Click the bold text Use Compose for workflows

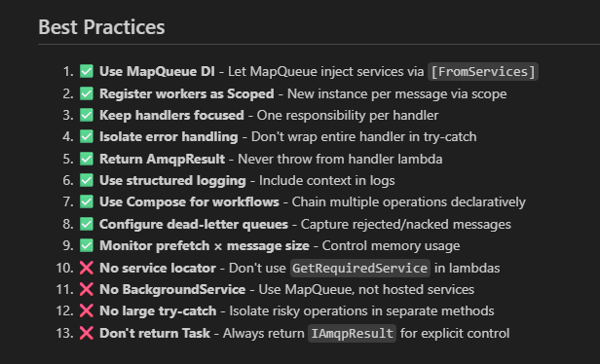point(189,201)
